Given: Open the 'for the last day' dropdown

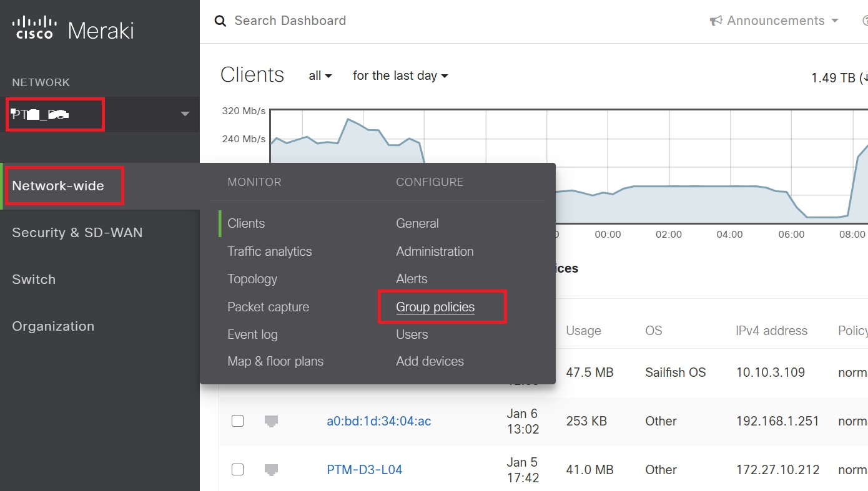Looking at the screenshot, I should coord(400,76).
